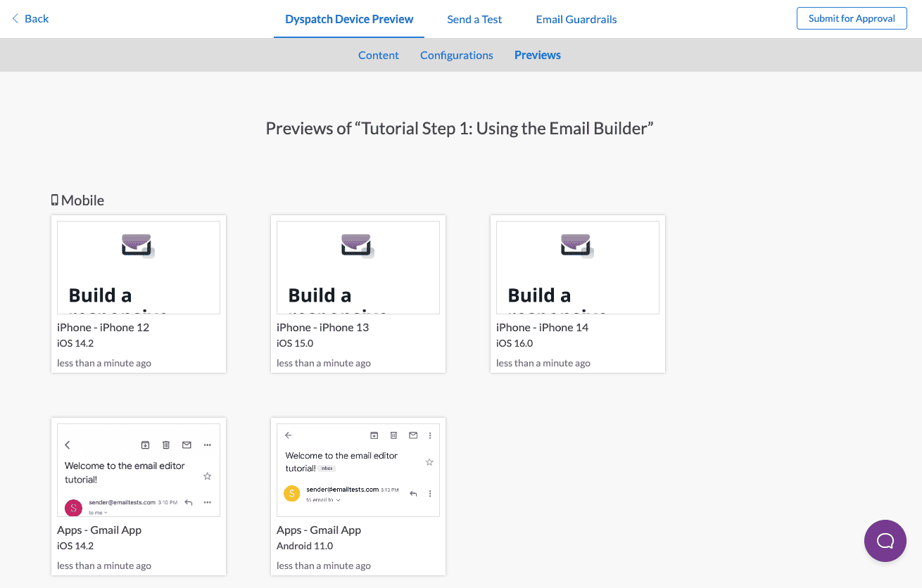
Task: Click the "iPhone - iPhone 14" label
Action: 543,327
